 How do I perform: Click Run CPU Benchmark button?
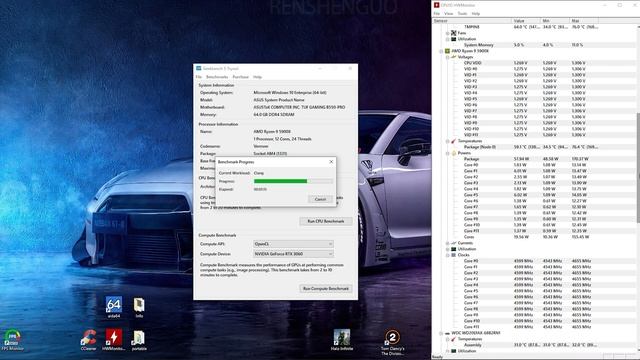pos(326,221)
